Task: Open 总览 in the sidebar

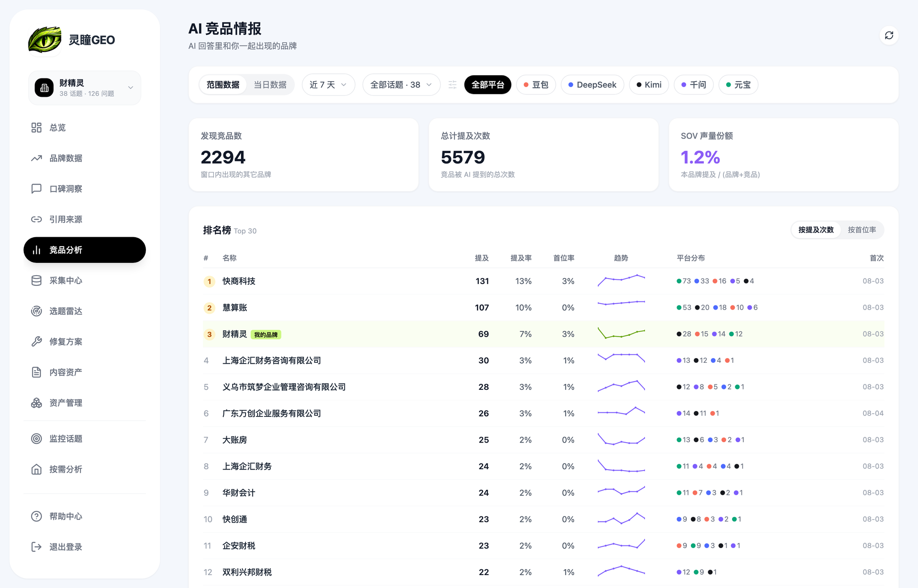Action: [x=84, y=128]
